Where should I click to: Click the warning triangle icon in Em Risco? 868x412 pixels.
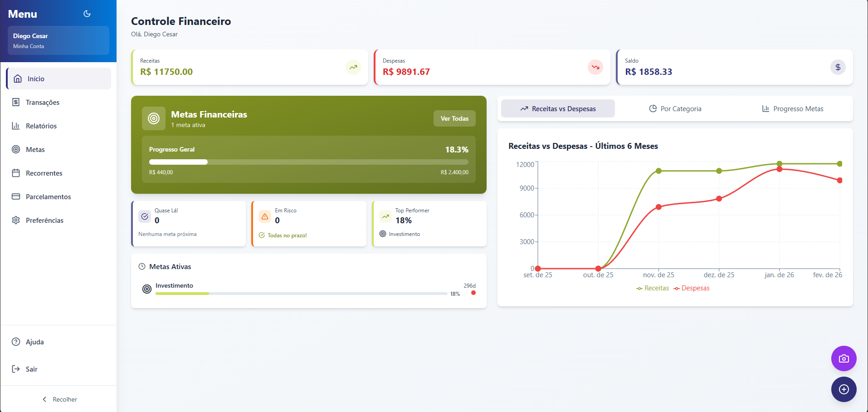pos(265,216)
